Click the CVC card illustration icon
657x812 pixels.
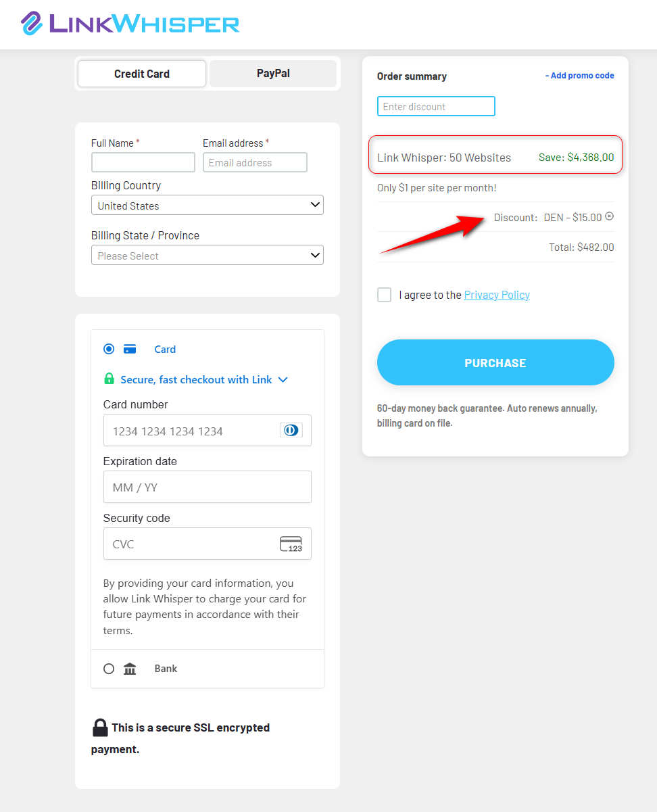(x=291, y=544)
